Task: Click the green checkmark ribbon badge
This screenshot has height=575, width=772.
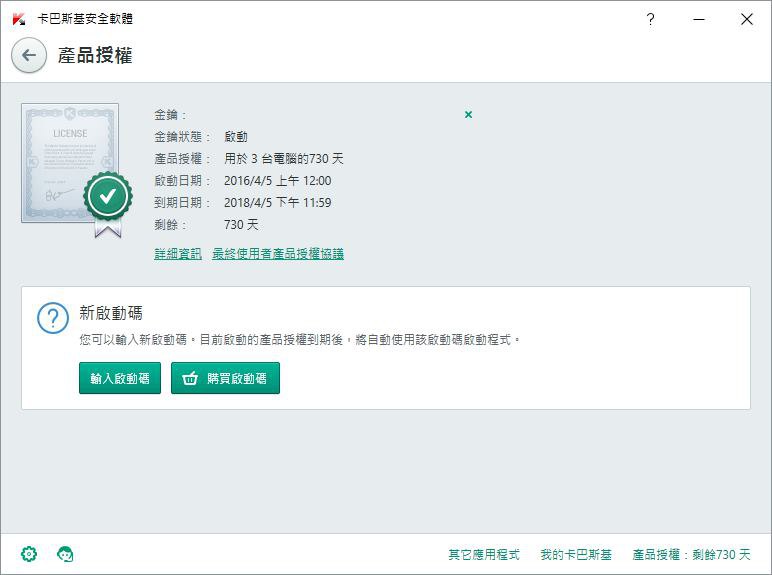Action: [x=108, y=204]
